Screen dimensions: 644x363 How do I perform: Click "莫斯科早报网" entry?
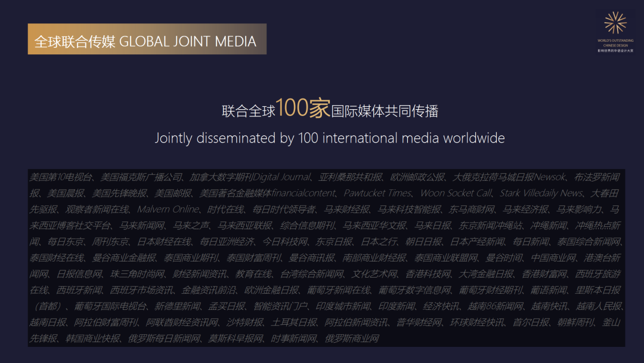(x=236, y=339)
